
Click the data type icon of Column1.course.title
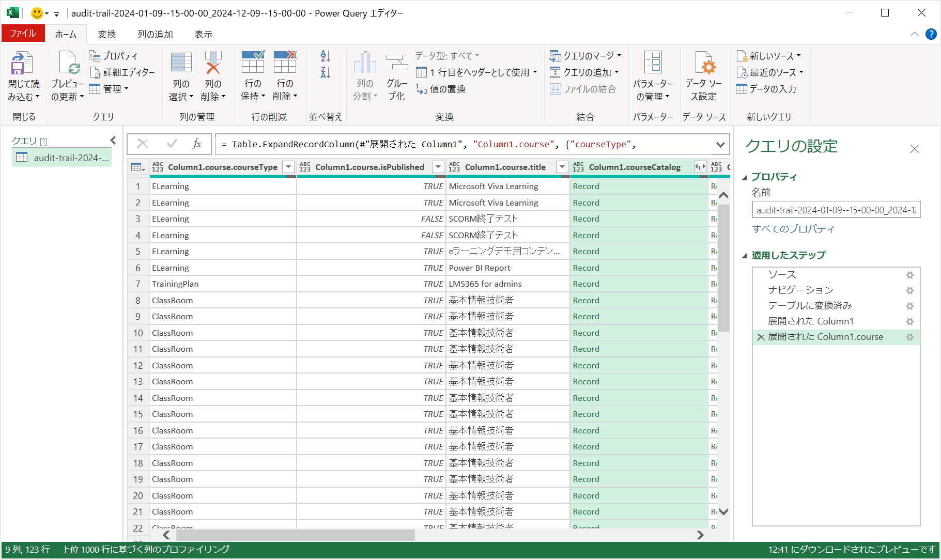(x=454, y=167)
